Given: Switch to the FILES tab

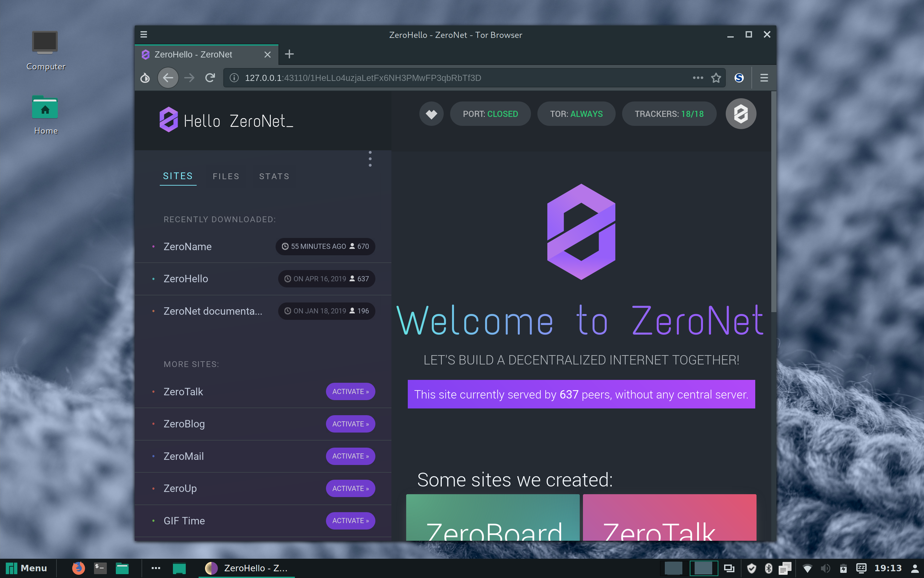Looking at the screenshot, I should (x=226, y=176).
